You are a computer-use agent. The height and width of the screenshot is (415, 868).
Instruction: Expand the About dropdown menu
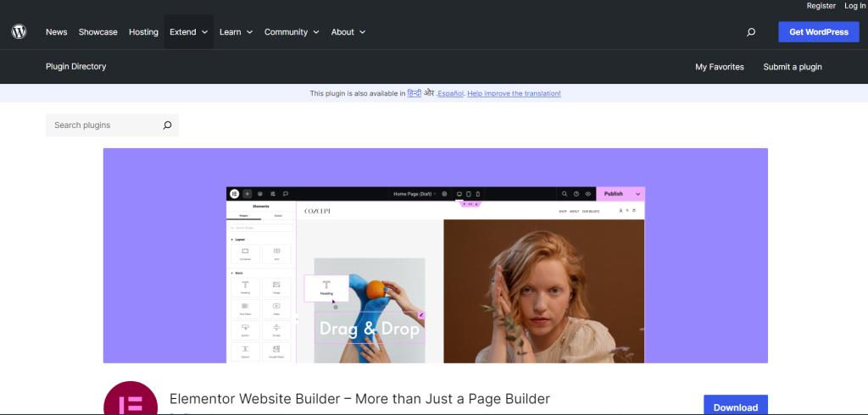pos(348,32)
